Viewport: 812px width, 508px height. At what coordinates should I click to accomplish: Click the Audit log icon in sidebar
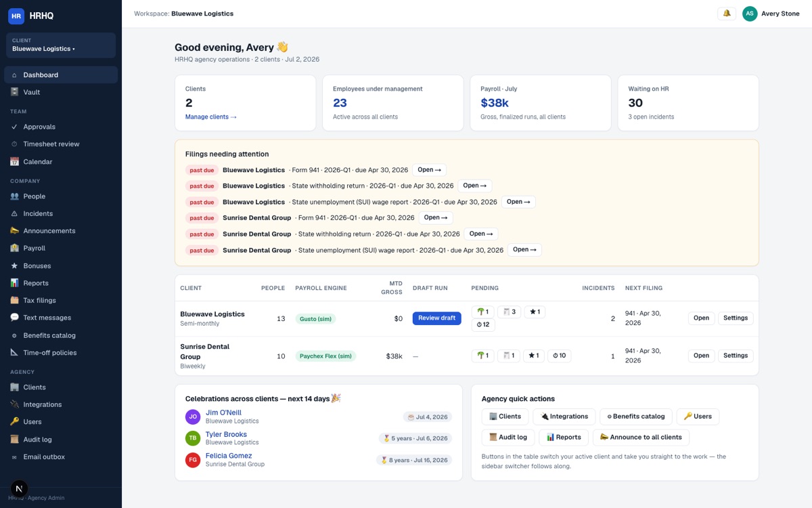pos(14,440)
